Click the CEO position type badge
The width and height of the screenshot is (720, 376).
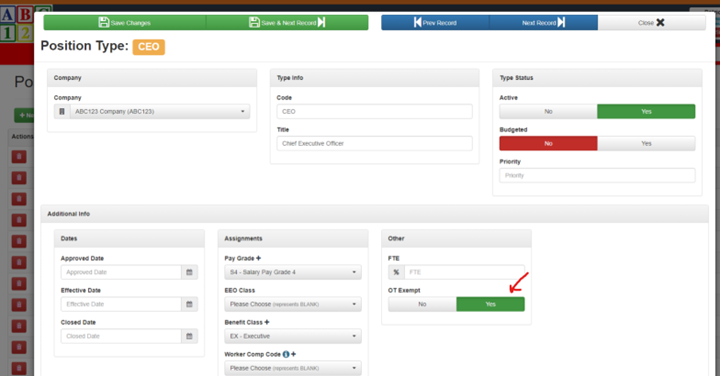(x=149, y=47)
